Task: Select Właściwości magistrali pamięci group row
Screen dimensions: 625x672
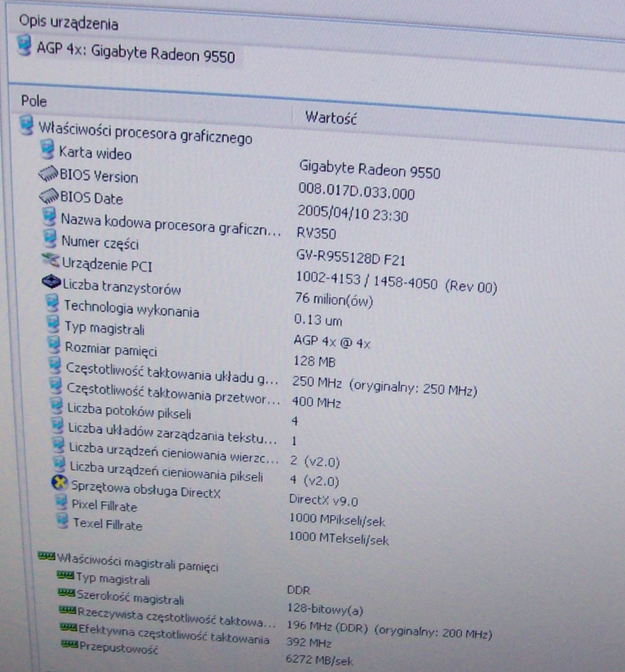Action: [x=138, y=562]
